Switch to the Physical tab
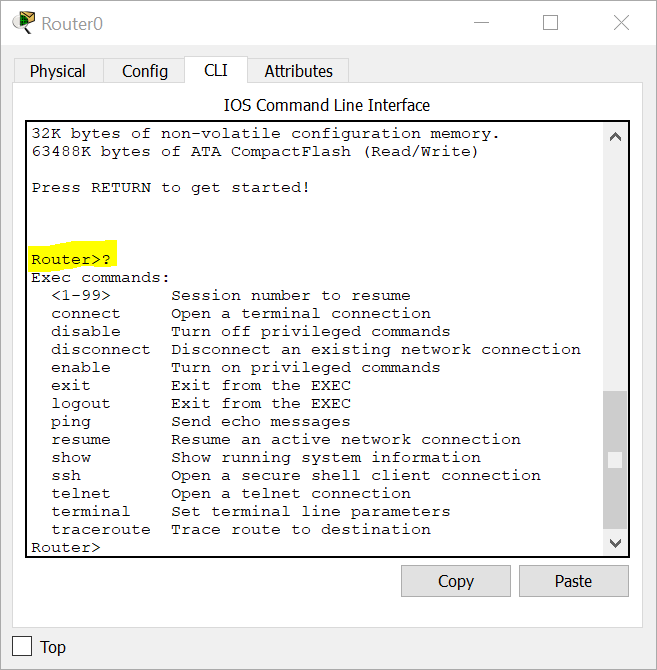 click(58, 71)
